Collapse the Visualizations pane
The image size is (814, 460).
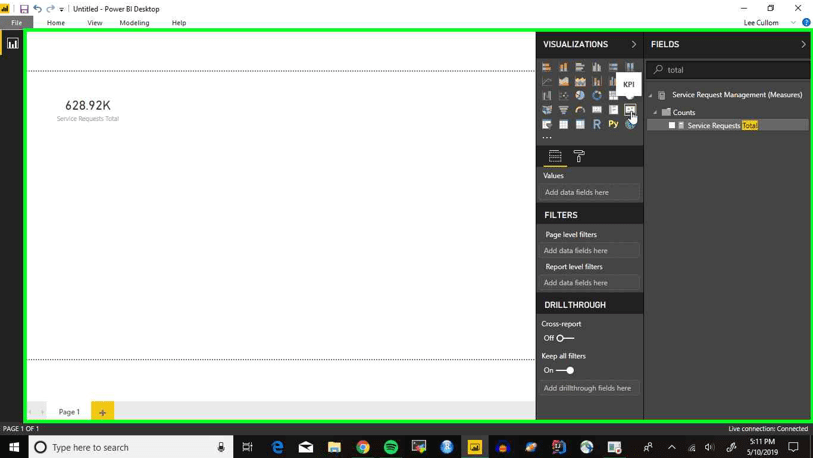pos(634,44)
